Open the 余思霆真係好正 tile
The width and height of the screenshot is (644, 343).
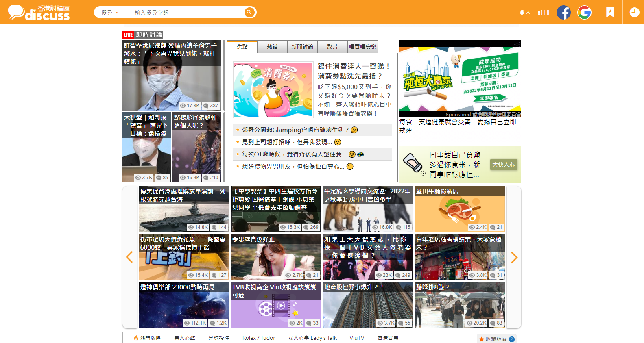tap(276, 257)
